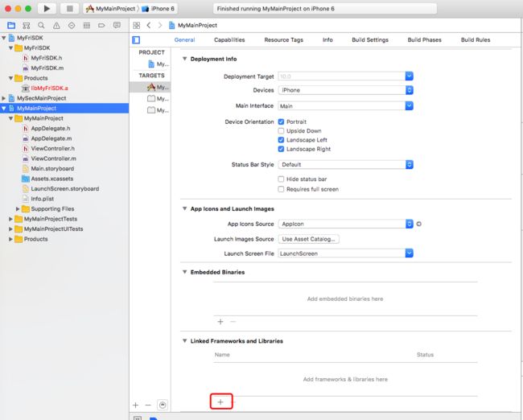Remove selected target with minus button
The image size is (523, 420).
click(x=148, y=406)
